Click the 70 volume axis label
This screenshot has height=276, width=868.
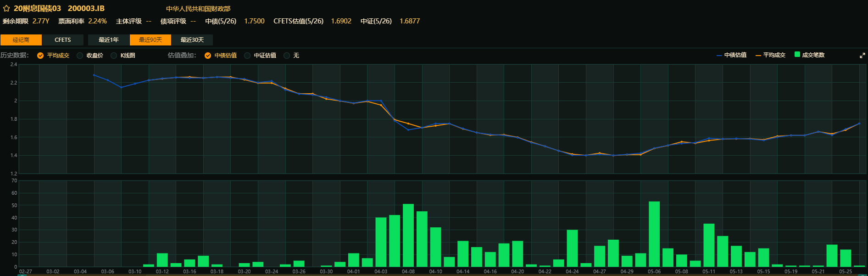click(x=14, y=181)
